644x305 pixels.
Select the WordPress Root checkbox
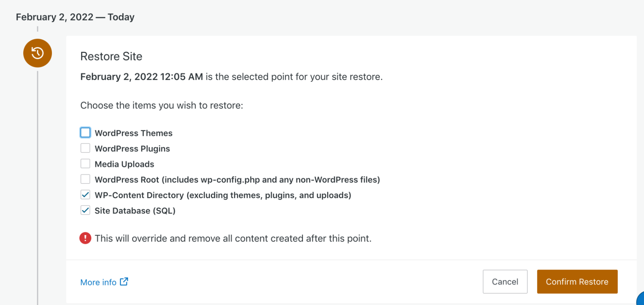tap(85, 179)
